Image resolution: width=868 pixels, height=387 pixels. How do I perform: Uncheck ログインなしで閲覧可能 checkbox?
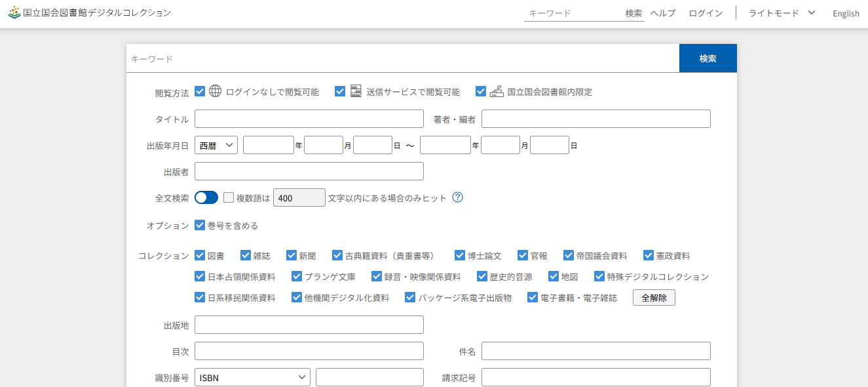pyautogui.click(x=200, y=91)
